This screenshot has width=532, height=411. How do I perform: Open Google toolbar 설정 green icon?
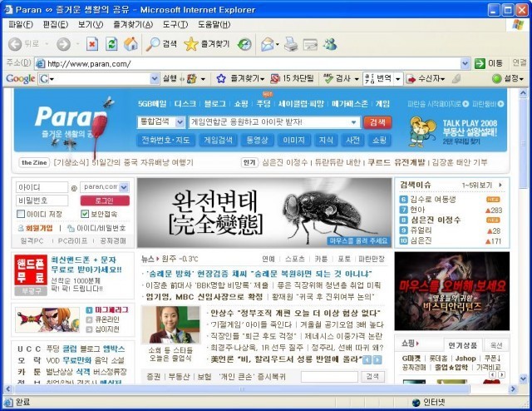click(497, 79)
